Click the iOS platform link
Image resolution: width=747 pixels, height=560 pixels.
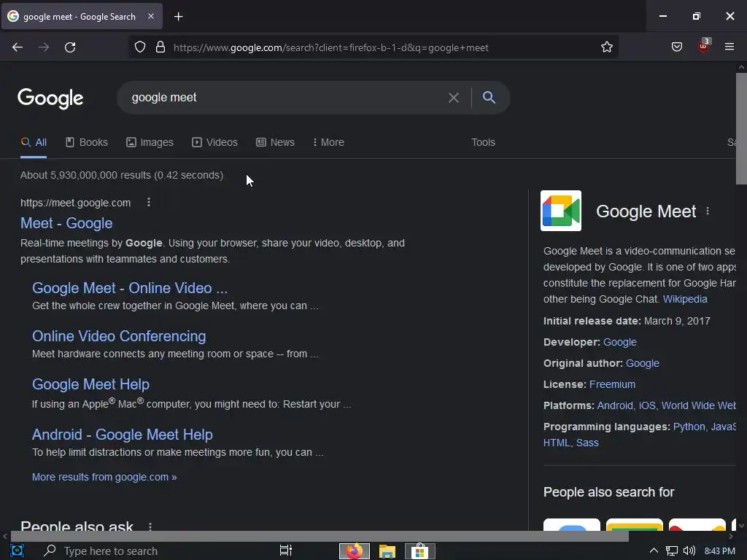click(647, 405)
